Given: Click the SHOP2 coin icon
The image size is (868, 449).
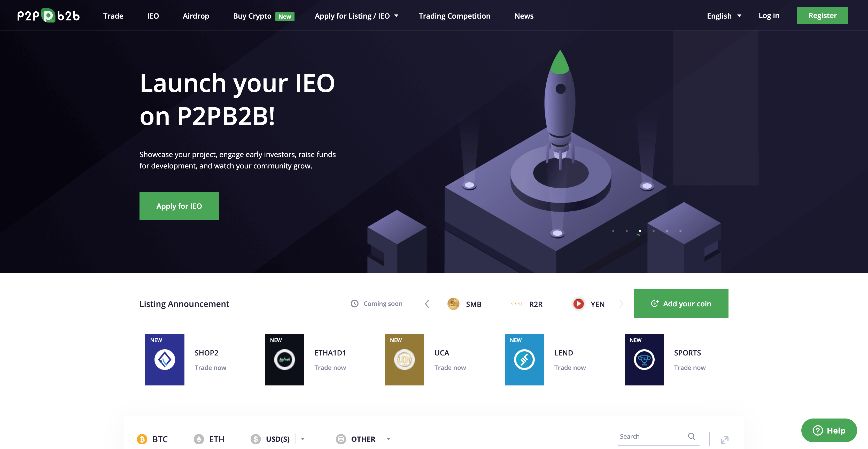Looking at the screenshot, I should pyautogui.click(x=165, y=359).
